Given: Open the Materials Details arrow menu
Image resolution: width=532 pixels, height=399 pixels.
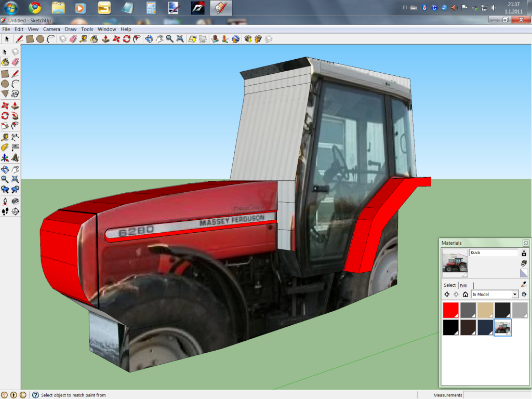Looking at the screenshot, I should [524, 295].
